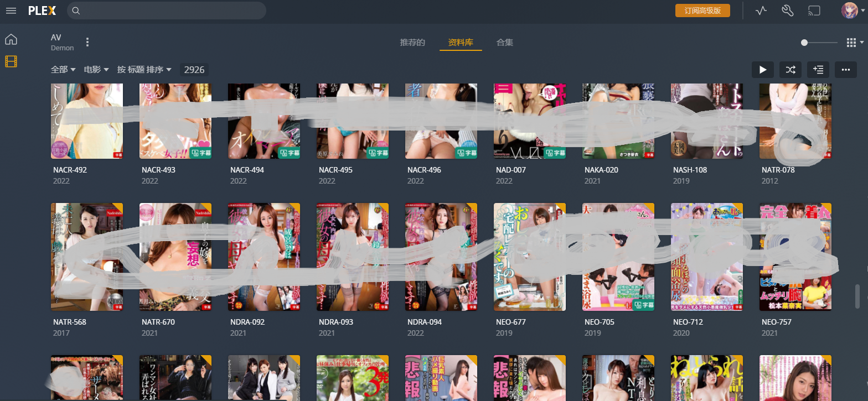Click the add to playlist icon
Screen dimensions: 868x401
click(818, 70)
